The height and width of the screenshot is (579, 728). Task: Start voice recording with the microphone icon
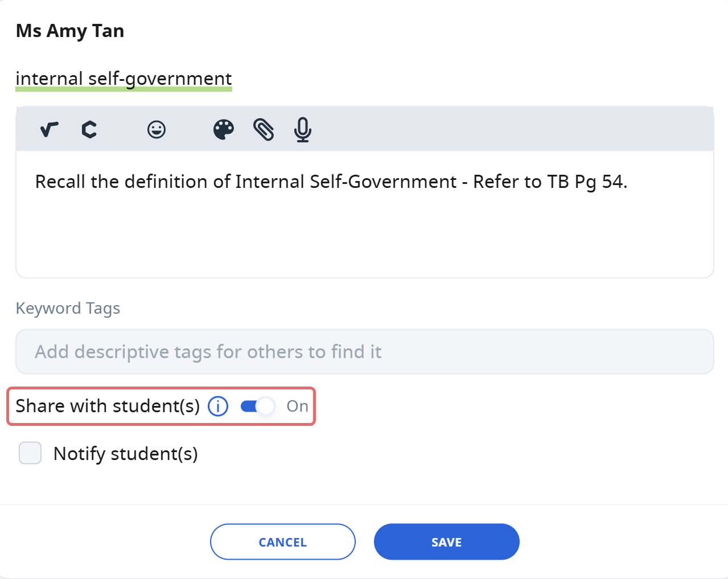[303, 129]
